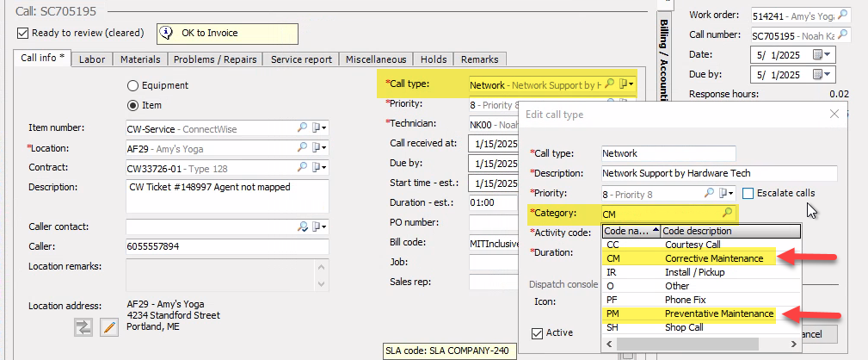Open the Due by calendar picker on the right panel

[x=822, y=74]
